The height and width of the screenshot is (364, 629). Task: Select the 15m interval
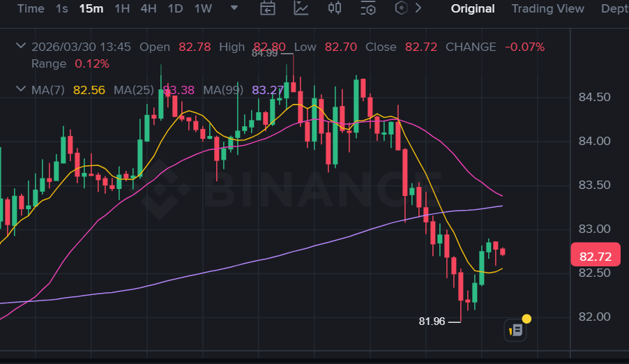[91, 8]
